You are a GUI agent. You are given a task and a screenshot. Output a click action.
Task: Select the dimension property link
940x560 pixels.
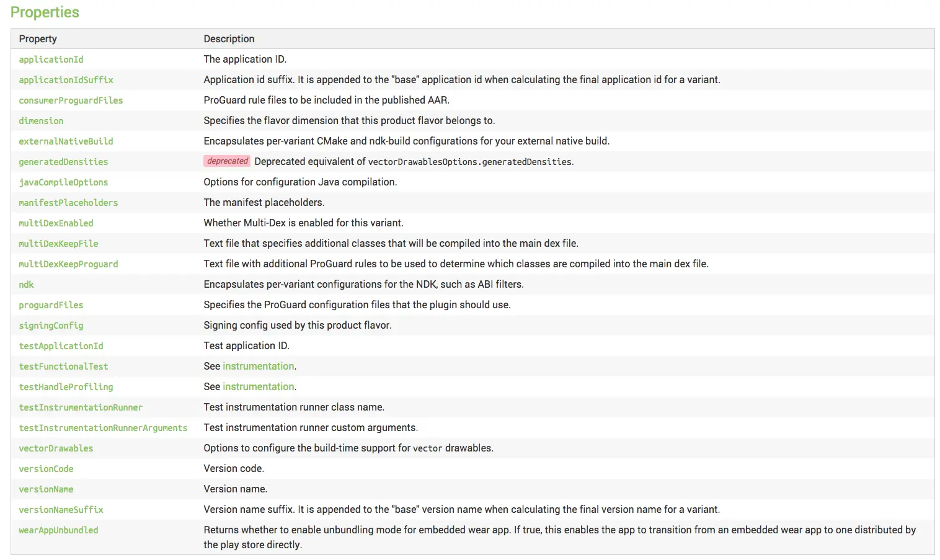(41, 121)
